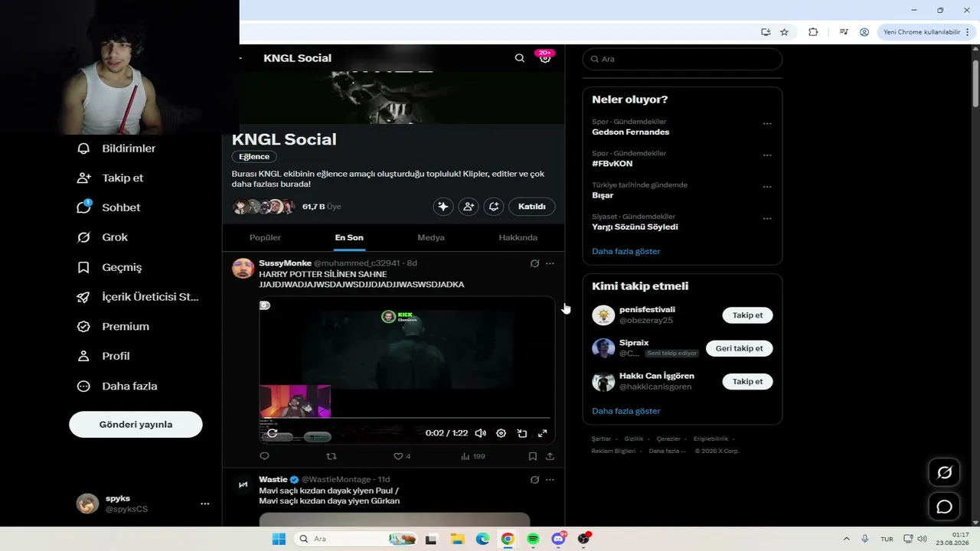Open video settings gear in the player
Image resolution: width=980 pixels, height=551 pixels.
coord(501,433)
